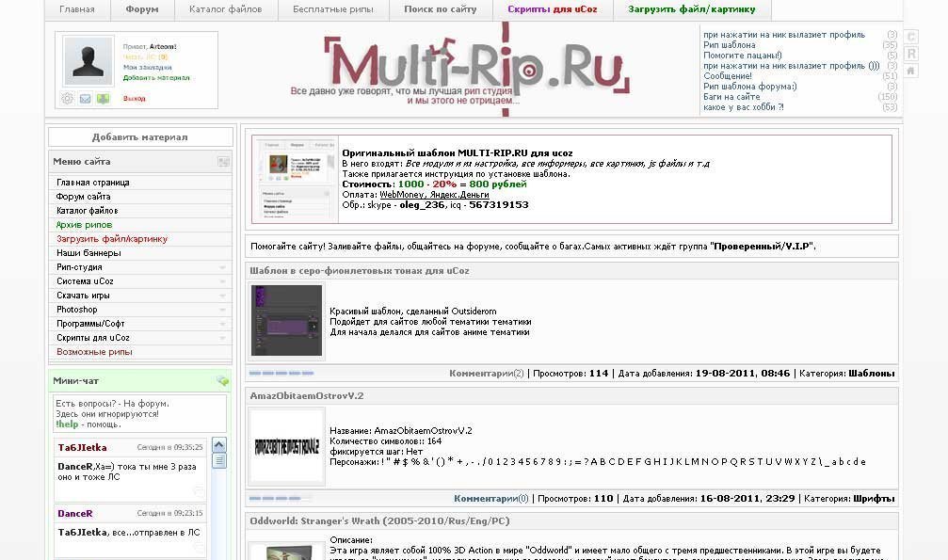
Task: Expand the Скрипты для uCoz sidebar arrow
Action: pyautogui.click(x=222, y=338)
